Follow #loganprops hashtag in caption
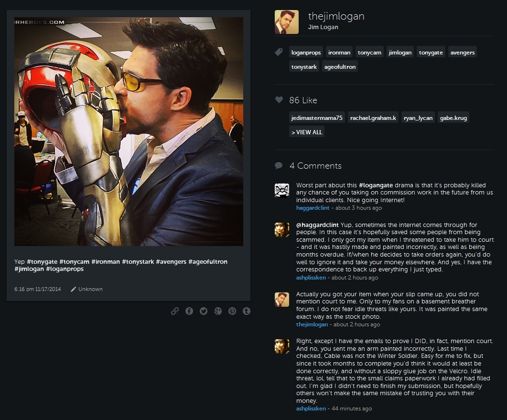The width and height of the screenshot is (507, 420). point(65,269)
